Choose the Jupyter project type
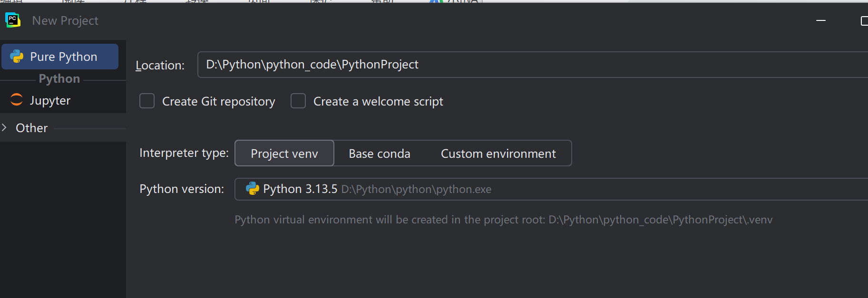 (x=50, y=100)
